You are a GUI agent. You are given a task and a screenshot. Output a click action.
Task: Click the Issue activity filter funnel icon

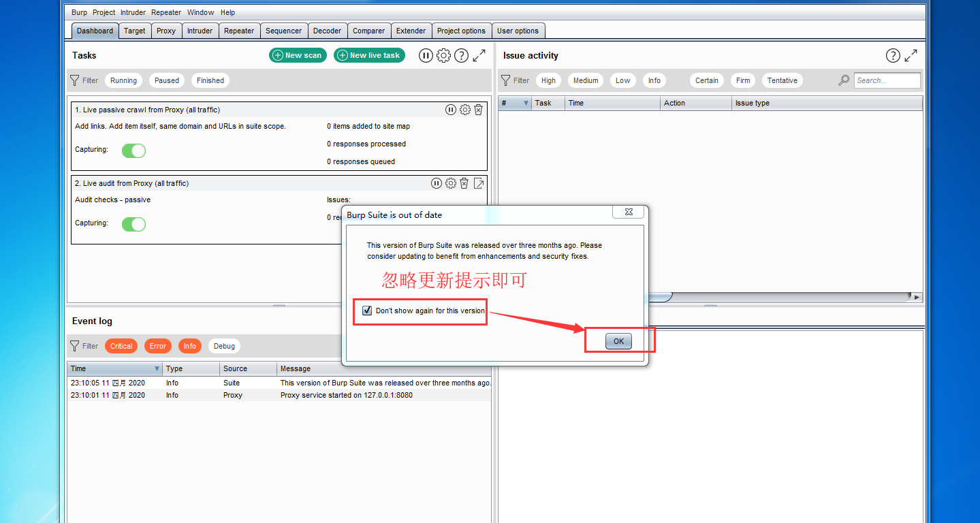505,80
